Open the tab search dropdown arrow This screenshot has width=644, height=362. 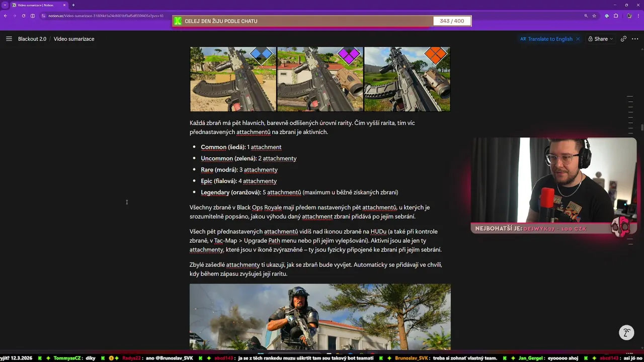(x=4, y=5)
